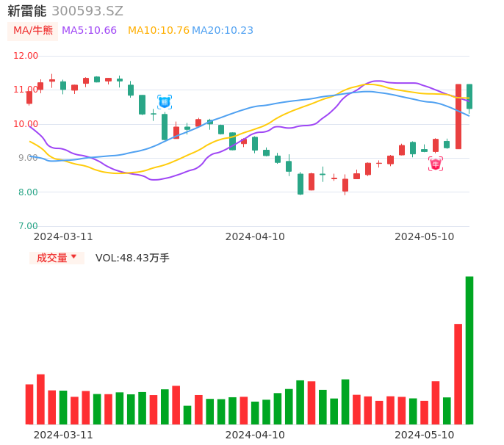The image size is (504, 445).
Task: Click the ticker code 300593.SZ
Action: 87,11
